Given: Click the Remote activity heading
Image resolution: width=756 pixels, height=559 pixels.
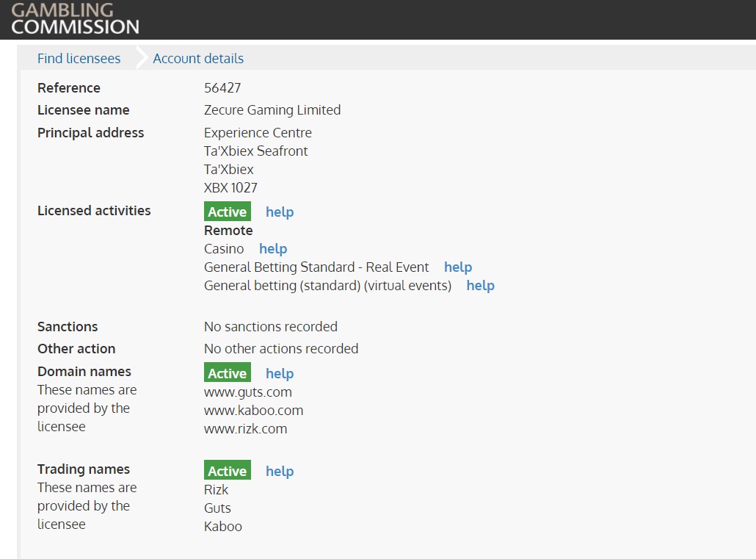Looking at the screenshot, I should 228,230.
